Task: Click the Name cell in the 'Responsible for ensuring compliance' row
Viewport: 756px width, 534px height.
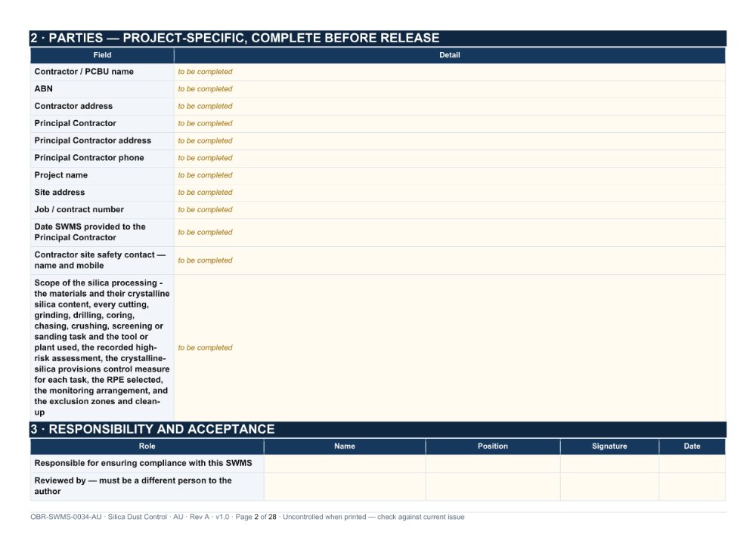Action: pyautogui.click(x=345, y=464)
